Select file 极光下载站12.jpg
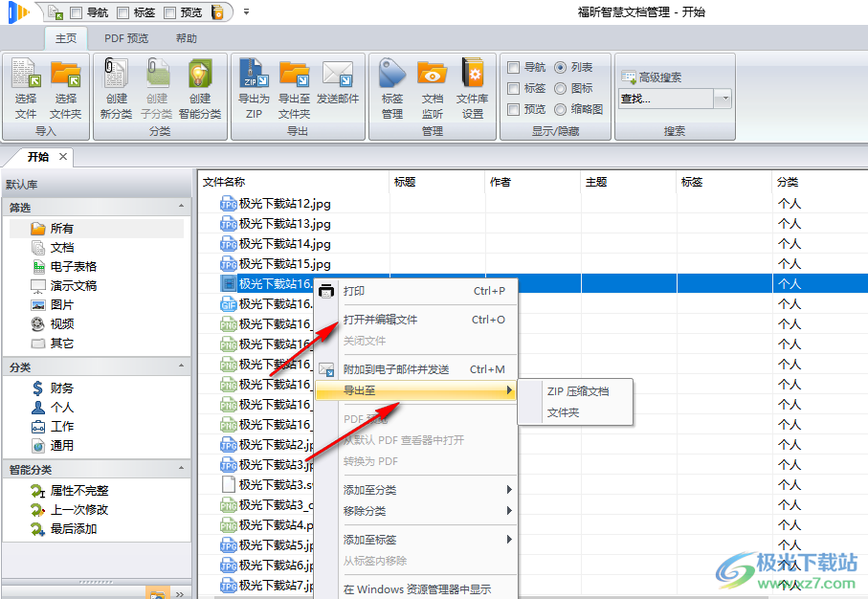The image size is (868, 599). [276, 204]
